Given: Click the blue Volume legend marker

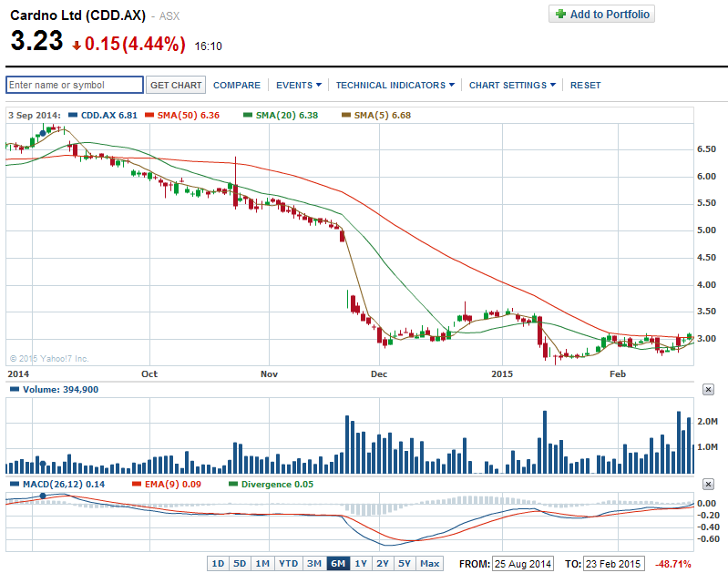Looking at the screenshot, I should [15, 389].
